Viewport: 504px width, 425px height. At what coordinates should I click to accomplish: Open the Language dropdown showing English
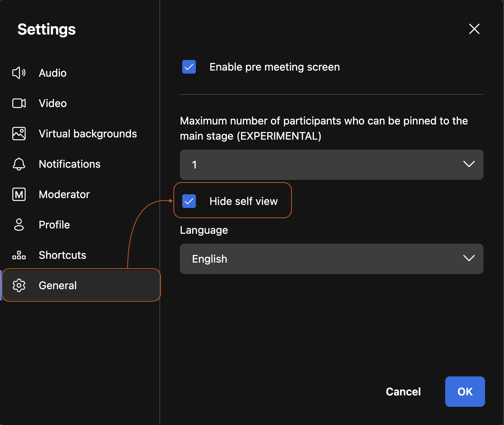[332, 259]
